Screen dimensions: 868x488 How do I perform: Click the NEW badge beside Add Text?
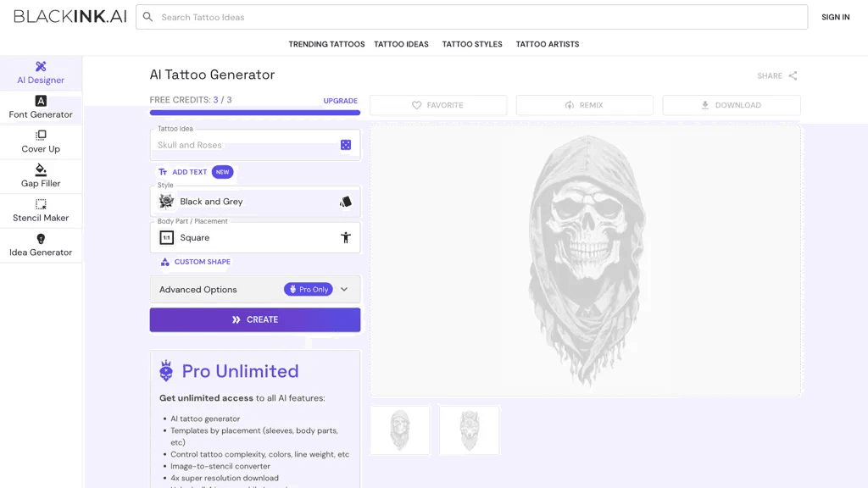tap(223, 172)
